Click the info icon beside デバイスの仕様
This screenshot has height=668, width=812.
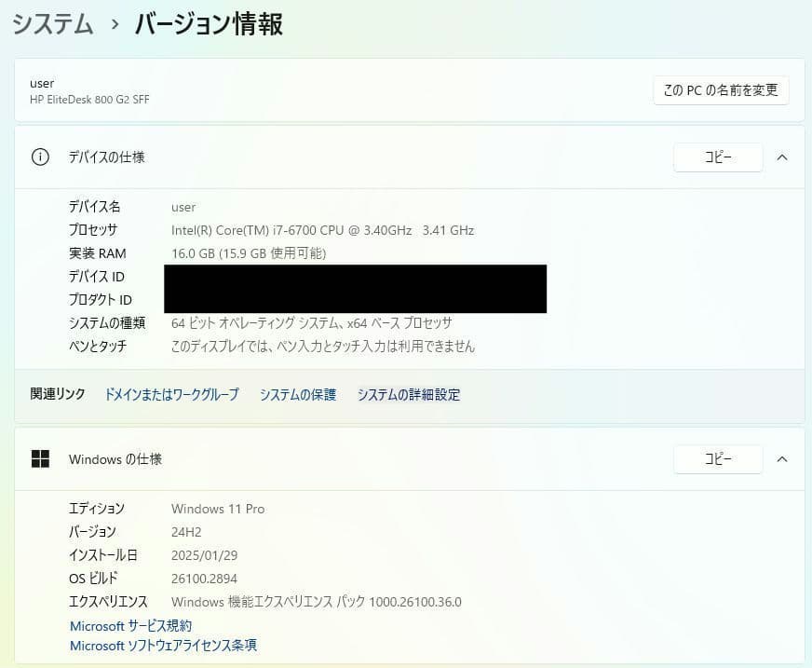[39, 157]
